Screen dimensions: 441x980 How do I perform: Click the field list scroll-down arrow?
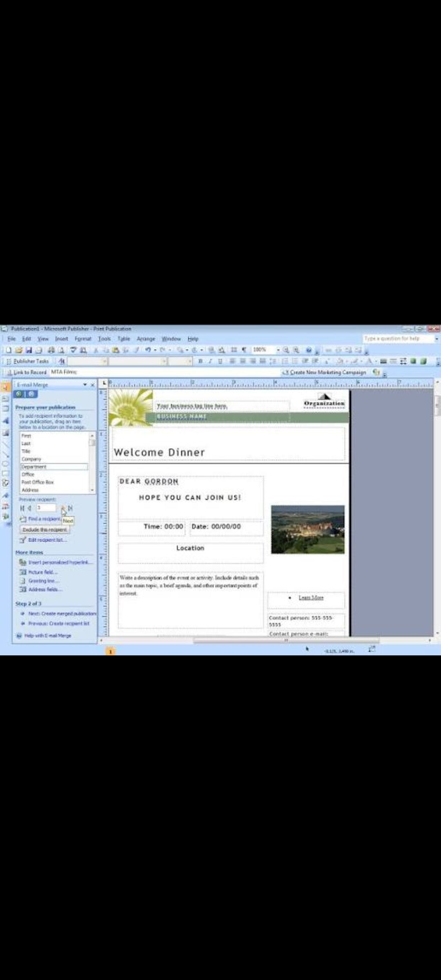pyautogui.click(x=92, y=490)
